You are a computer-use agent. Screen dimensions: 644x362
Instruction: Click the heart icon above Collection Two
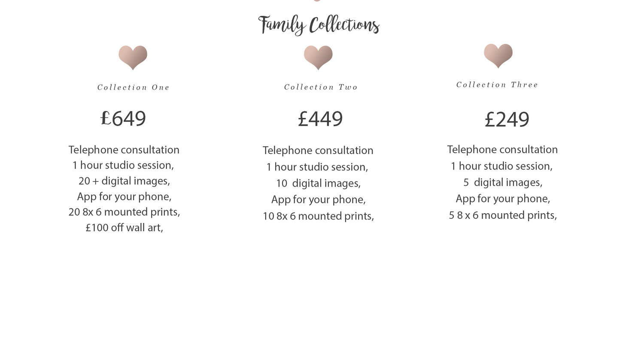point(318,57)
